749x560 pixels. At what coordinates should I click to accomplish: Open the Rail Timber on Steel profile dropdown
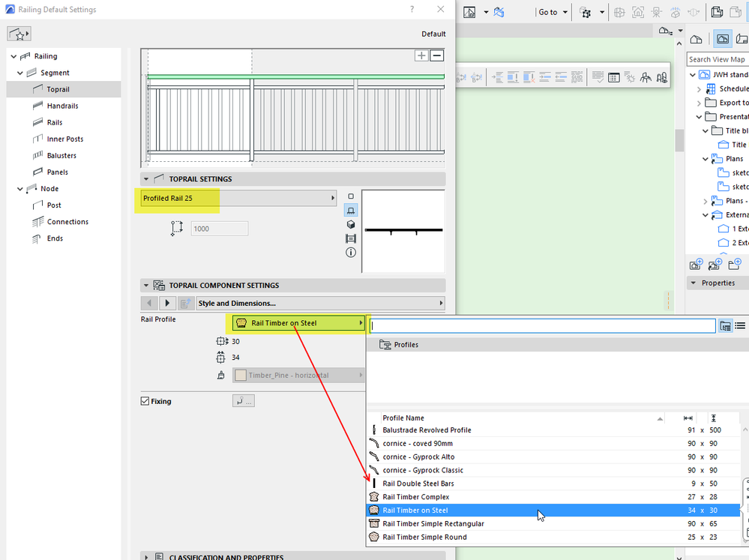[x=299, y=323]
